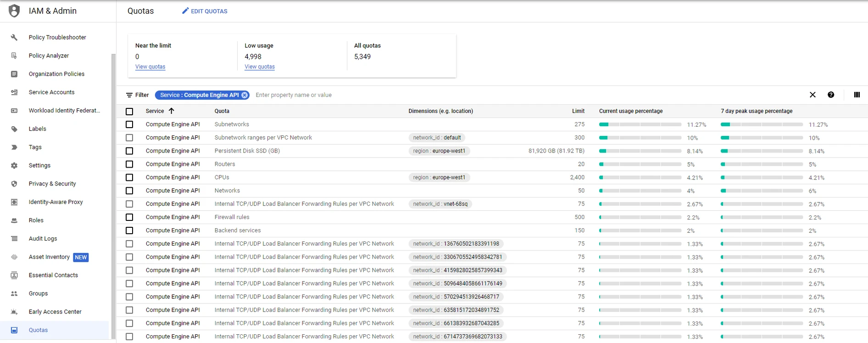Screen dimensions: 868x343
Task: Click the EDIT QUOTAS button
Action: pos(205,11)
